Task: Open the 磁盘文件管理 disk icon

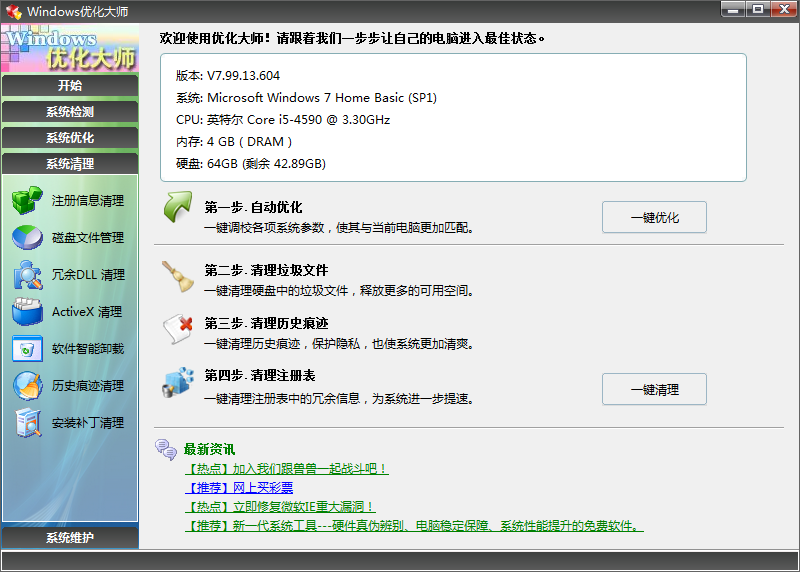Action: point(27,237)
